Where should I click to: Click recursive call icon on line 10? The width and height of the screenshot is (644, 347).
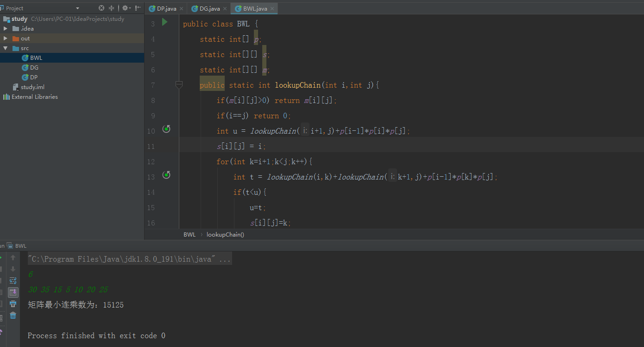tap(167, 129)
